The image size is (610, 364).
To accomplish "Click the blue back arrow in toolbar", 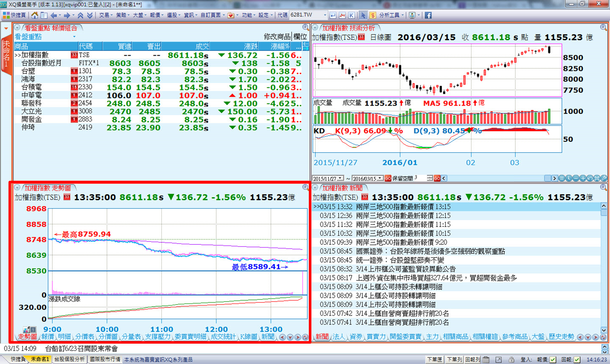I will (54, 15).
